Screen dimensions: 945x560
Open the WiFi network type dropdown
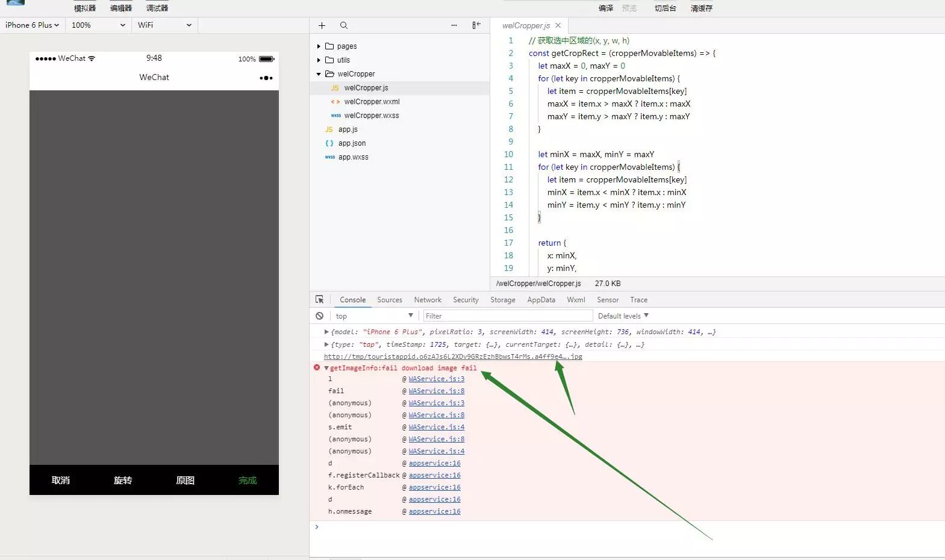[164, 25]
